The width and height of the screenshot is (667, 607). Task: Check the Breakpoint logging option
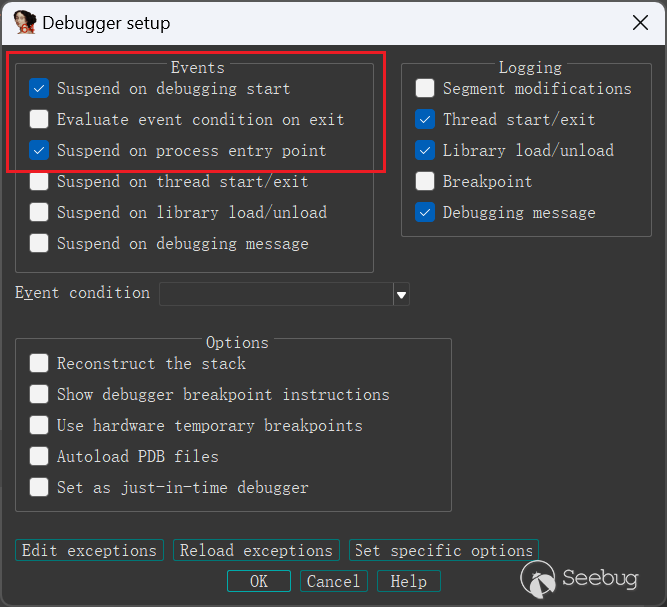425,182
